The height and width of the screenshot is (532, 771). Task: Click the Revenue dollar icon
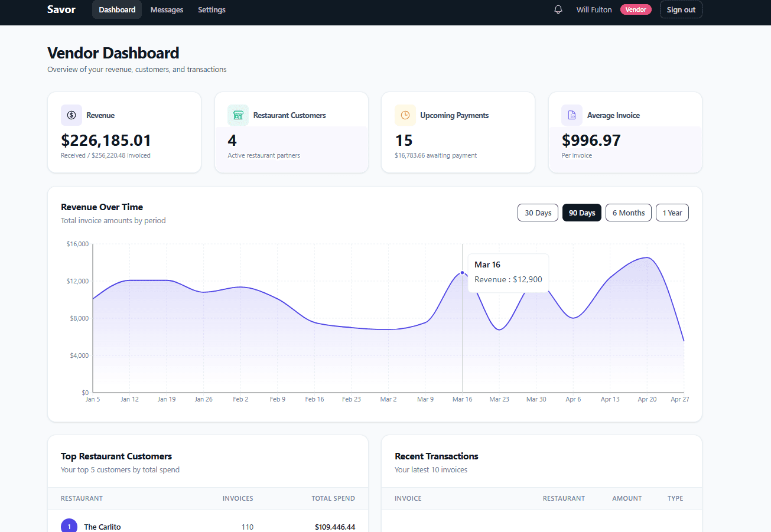point(71,115)
